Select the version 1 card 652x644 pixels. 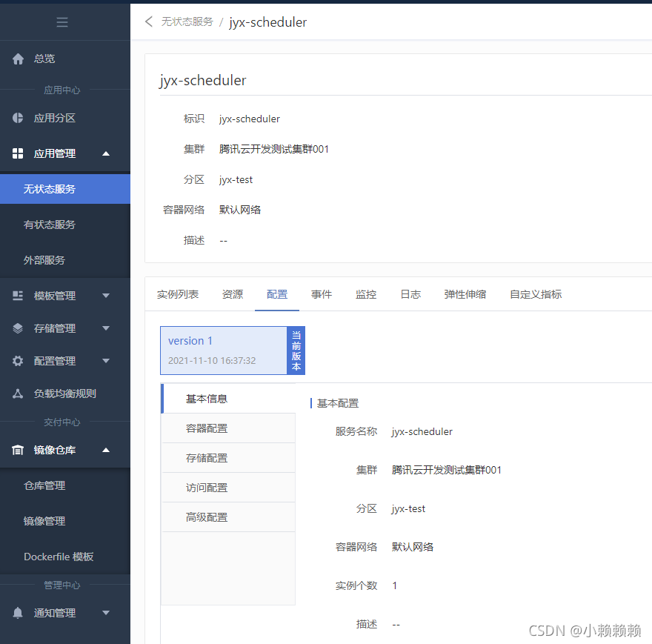[x=222, y=350]
